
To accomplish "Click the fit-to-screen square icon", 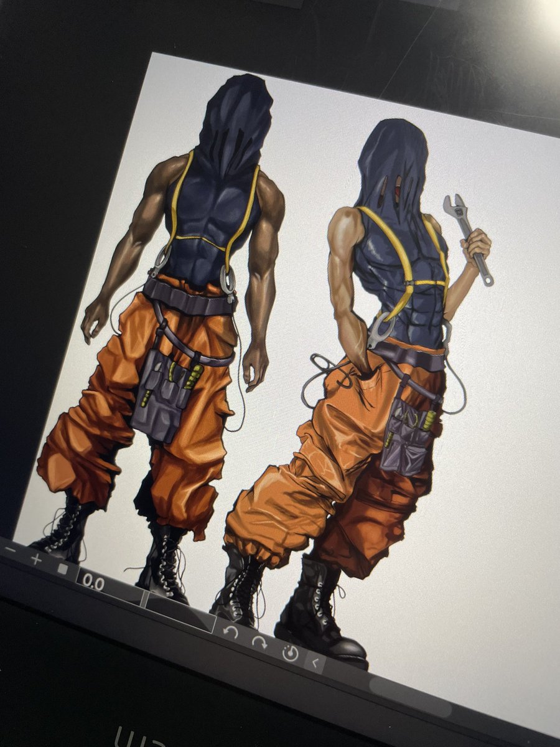I will point(62,568).
